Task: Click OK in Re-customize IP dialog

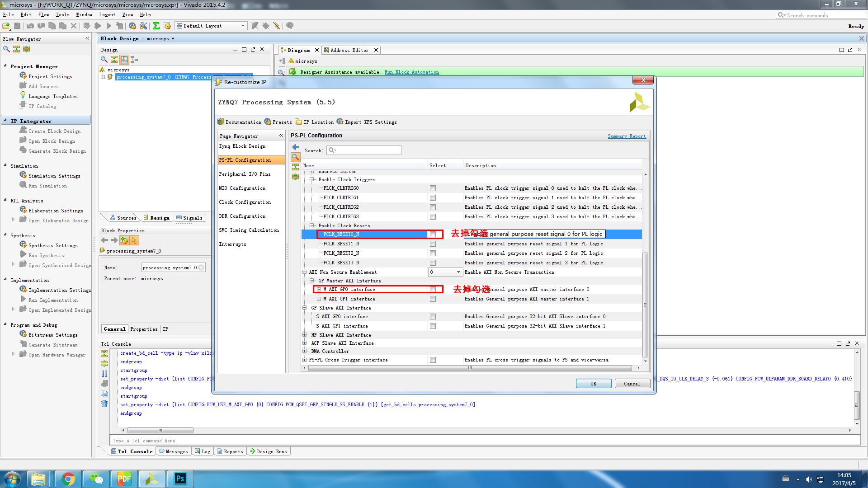Action: pos(594,384)
